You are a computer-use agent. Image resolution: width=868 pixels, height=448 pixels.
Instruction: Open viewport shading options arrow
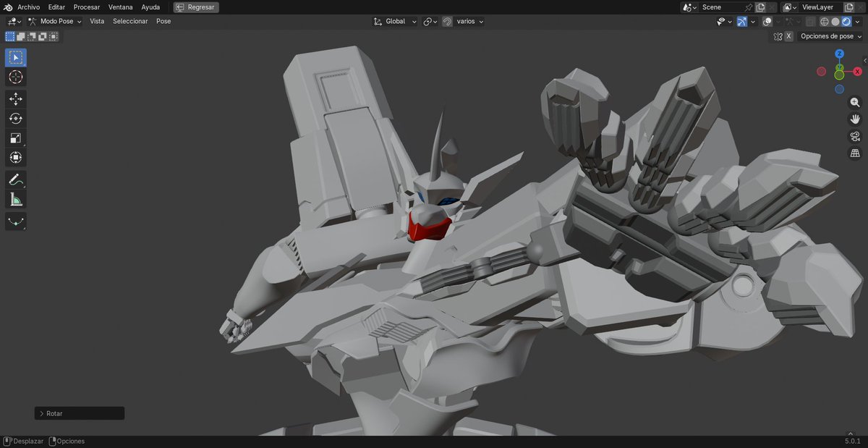pyautogui.click(x=857, y=22)
